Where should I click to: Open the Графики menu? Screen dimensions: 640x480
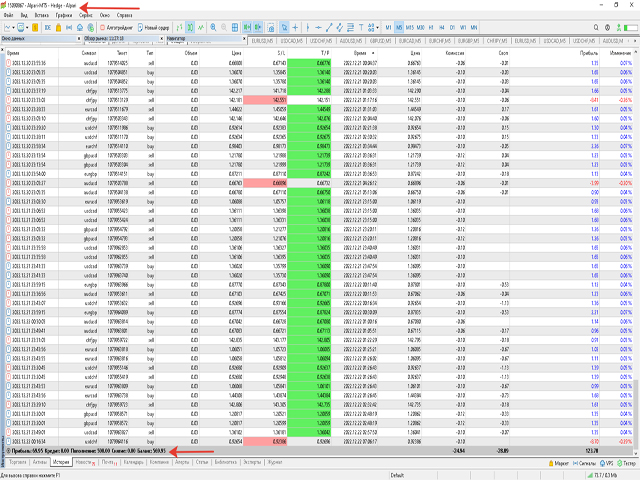coord(64,16)
